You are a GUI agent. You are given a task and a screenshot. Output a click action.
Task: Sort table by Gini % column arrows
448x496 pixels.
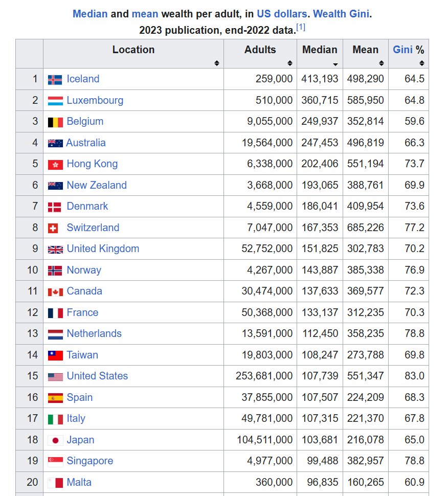click(x=422, y=63)
